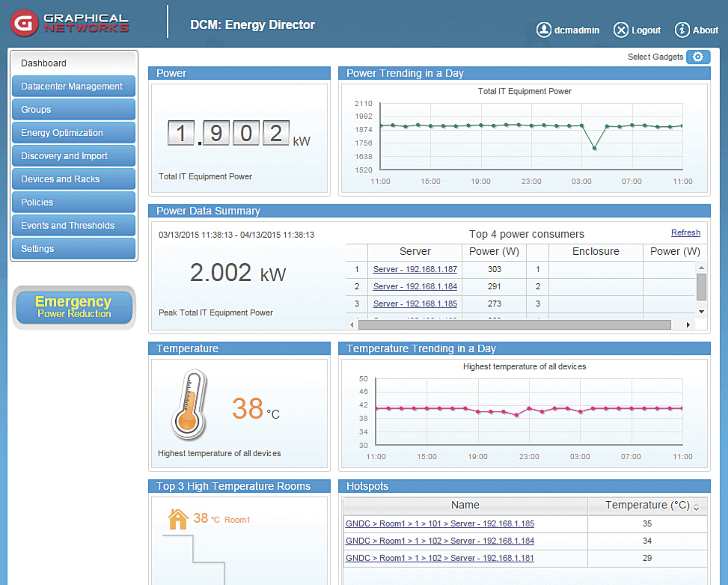Click scroll down arrow in power consumers table
The width and height of the screenshot is (728, 585).
701,312
